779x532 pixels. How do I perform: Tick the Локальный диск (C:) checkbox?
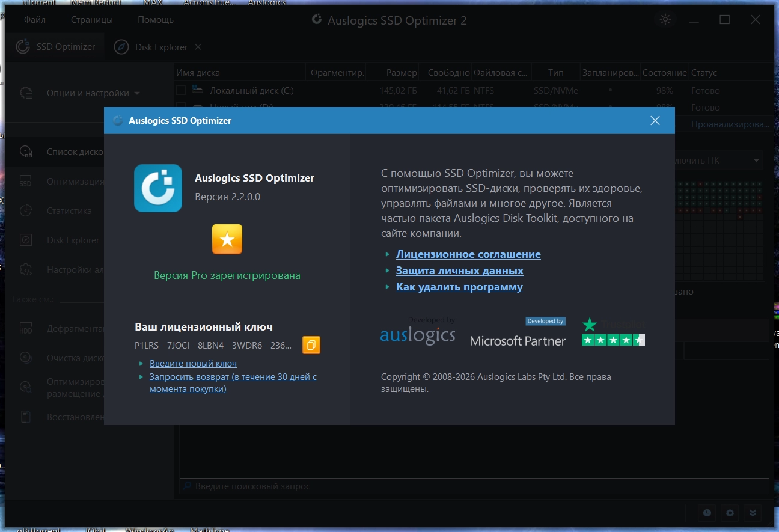tap(181, 90)
